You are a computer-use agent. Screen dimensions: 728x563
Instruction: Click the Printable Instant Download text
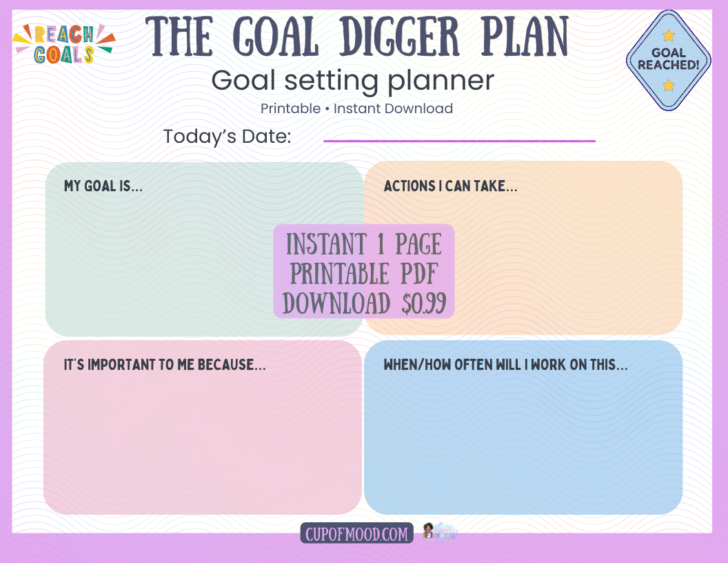pos(356,108)
